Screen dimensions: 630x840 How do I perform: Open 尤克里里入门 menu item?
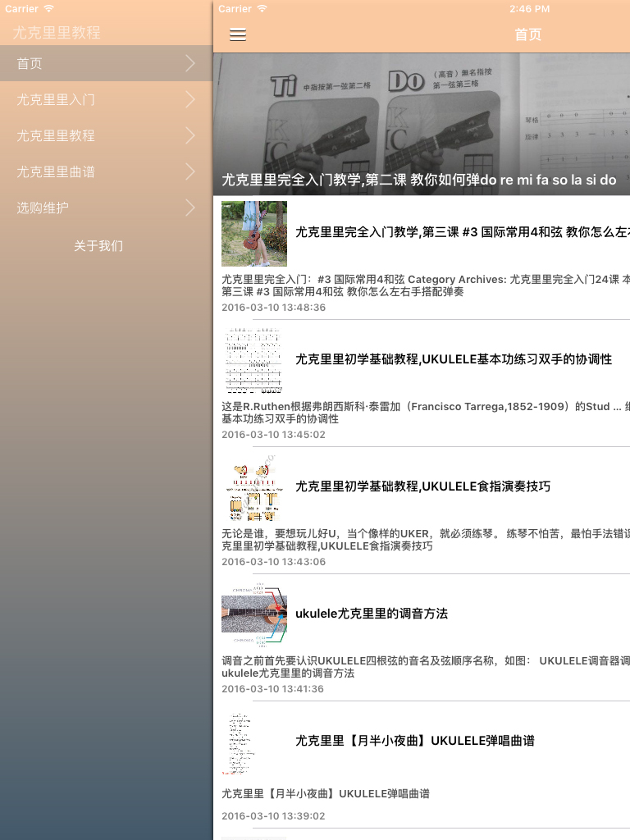(106, 99)
